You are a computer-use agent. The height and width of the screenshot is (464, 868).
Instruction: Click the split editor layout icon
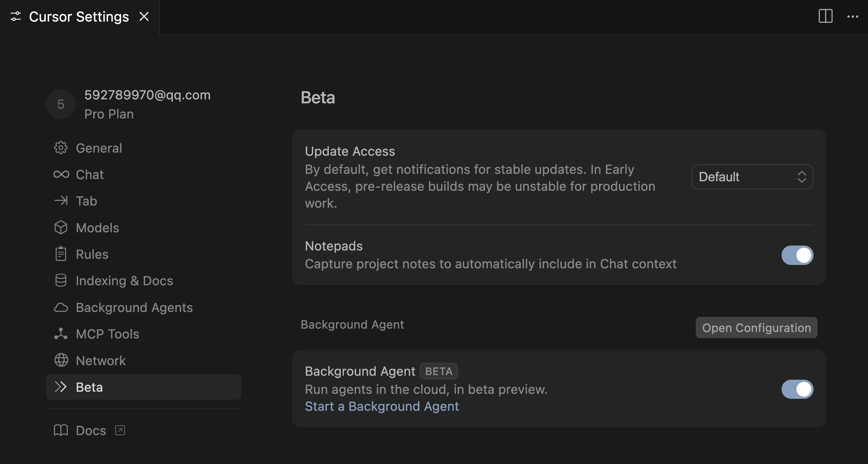click(x=825, y=16)
